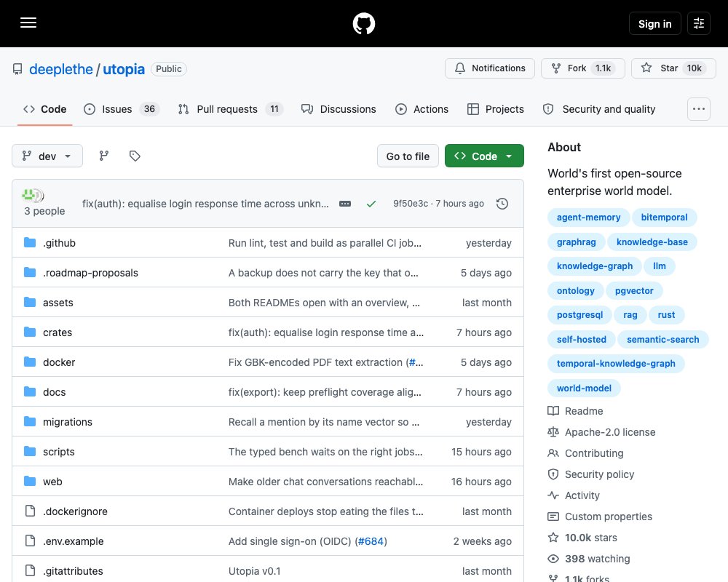Open the scripts folder
The height and width of the screenshot is (582, 728).
click(x=58, y=452)
